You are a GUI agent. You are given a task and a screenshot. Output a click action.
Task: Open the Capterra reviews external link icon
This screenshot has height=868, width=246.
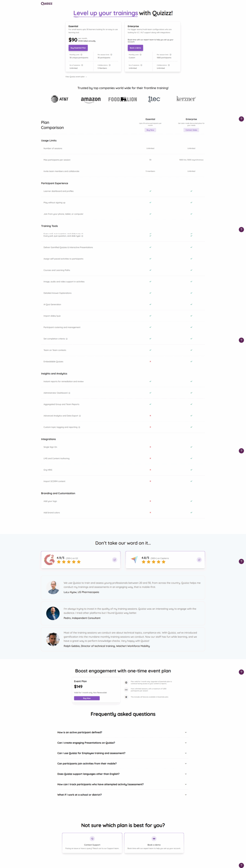coord(199,560)
